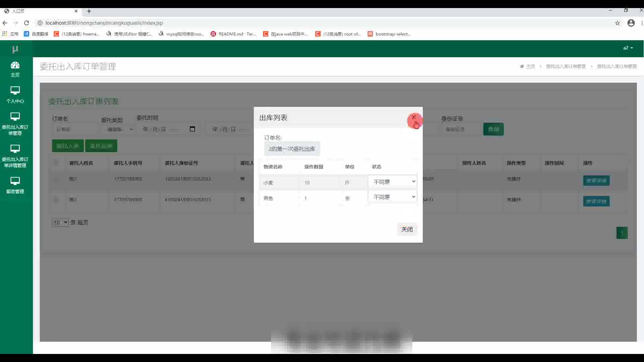
Task: Check the first order row checkbox
Action: point(56,179)
